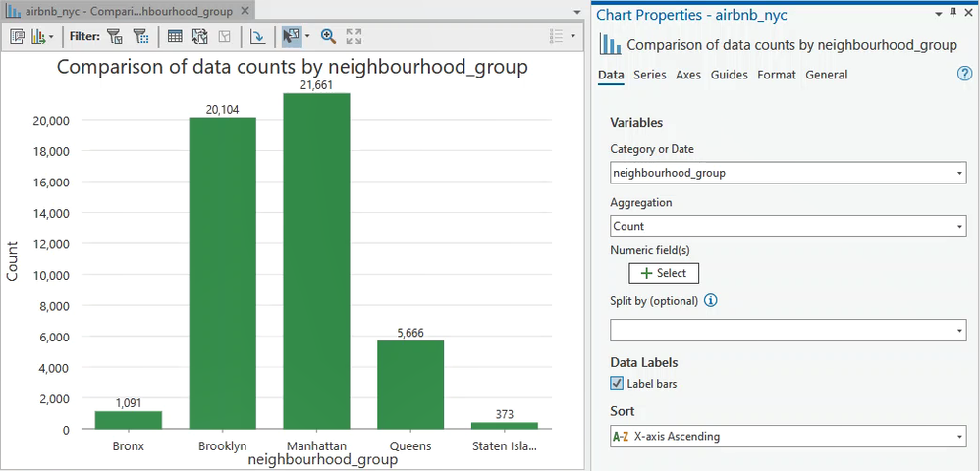The height and width of the screenshot is (471, 980).
Task: Click the Export chart icon
Action: tap(40, 36)
